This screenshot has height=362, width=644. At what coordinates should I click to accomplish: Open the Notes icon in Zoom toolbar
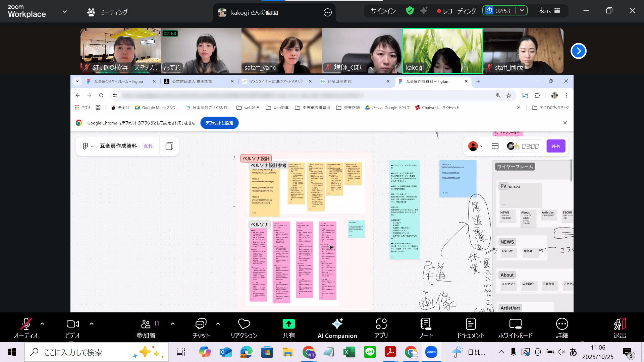[x=426, y=324]
